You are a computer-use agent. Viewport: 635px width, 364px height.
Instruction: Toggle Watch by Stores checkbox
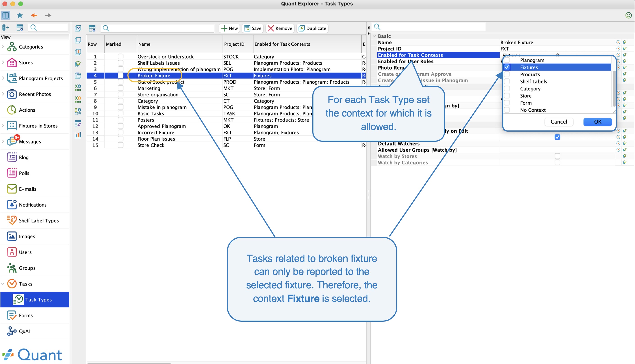557,156
